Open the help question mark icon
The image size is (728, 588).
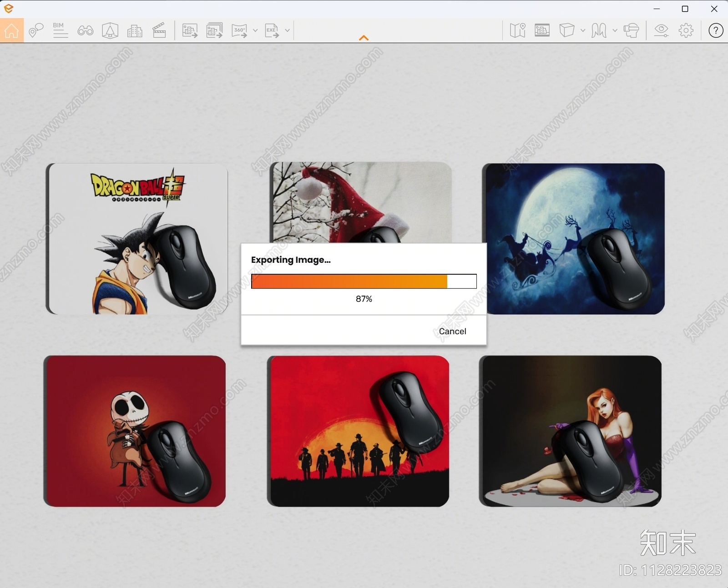pyautogui.click(x=716, y=30)
